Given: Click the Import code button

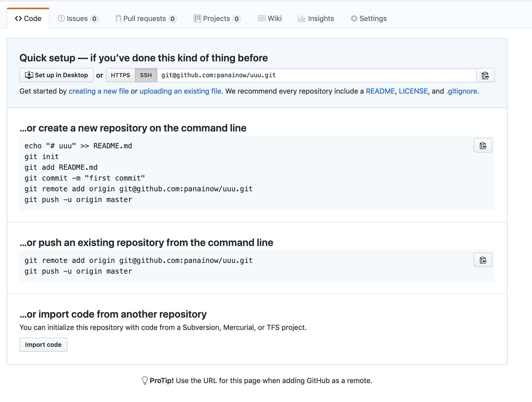Looking at the screenshot, I should [43, 345].
